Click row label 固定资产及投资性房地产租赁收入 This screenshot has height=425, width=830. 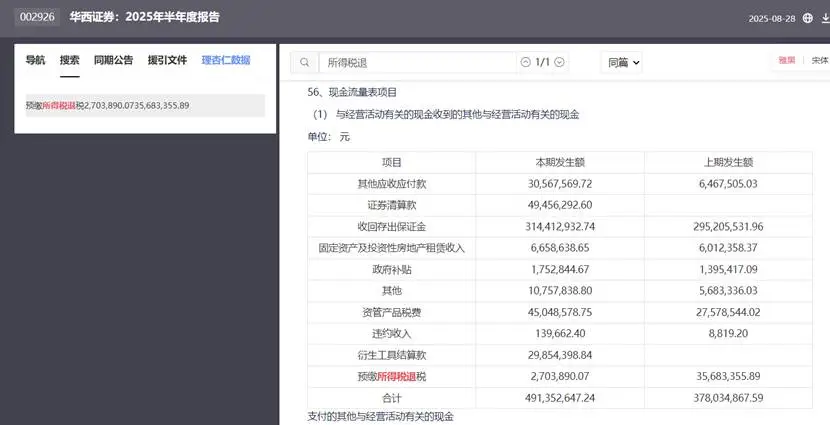pos(392,248)
